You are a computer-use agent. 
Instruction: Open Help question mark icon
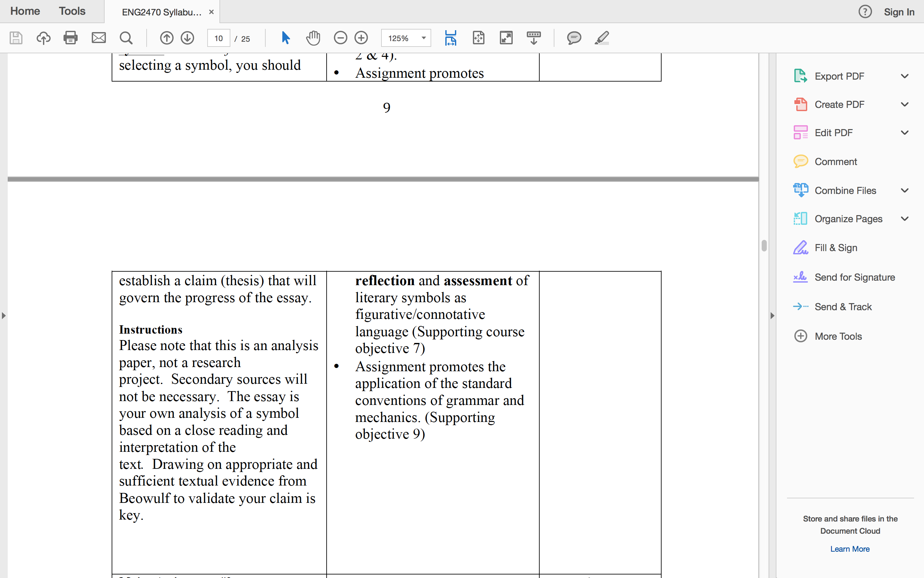pyautogui.click(x=865, y=12)
